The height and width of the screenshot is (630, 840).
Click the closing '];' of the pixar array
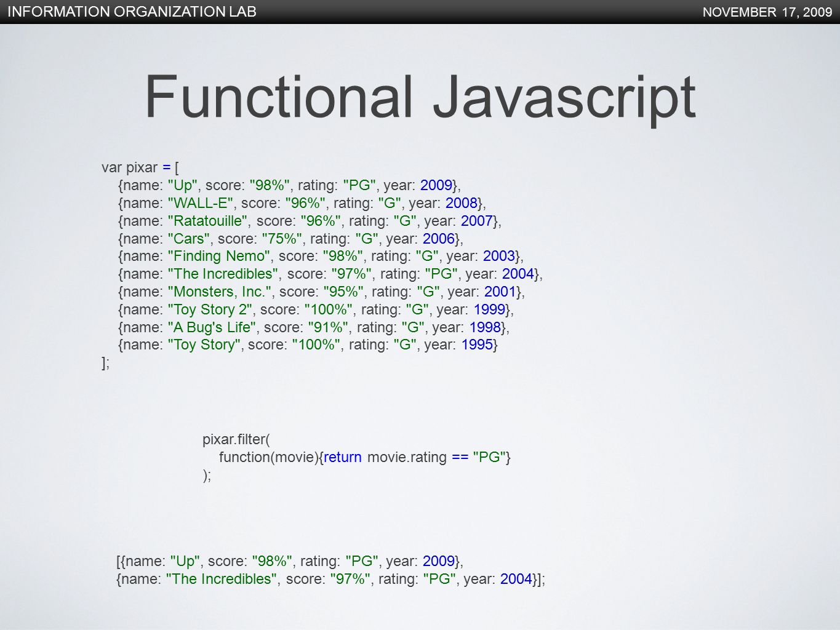point(105,362)
